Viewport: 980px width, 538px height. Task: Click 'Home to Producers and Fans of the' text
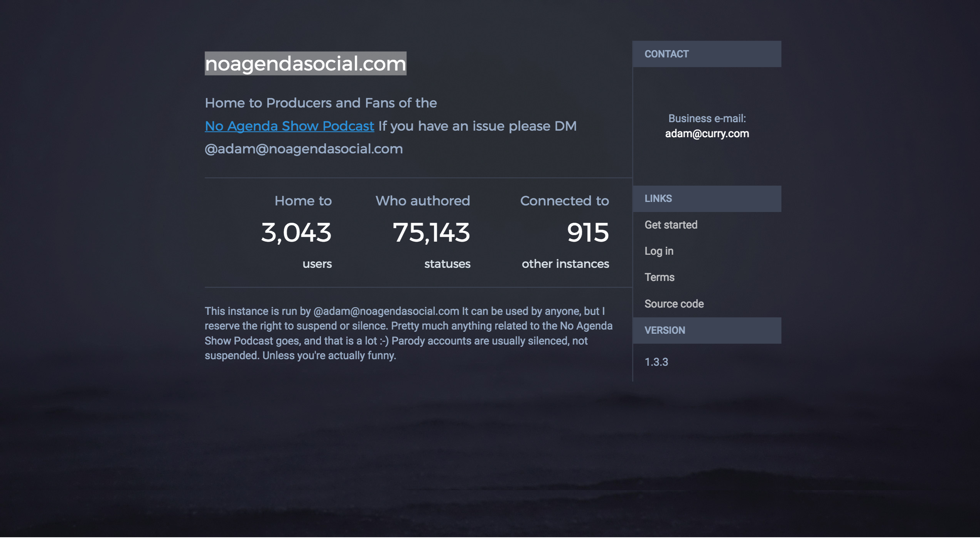(321, 103)
